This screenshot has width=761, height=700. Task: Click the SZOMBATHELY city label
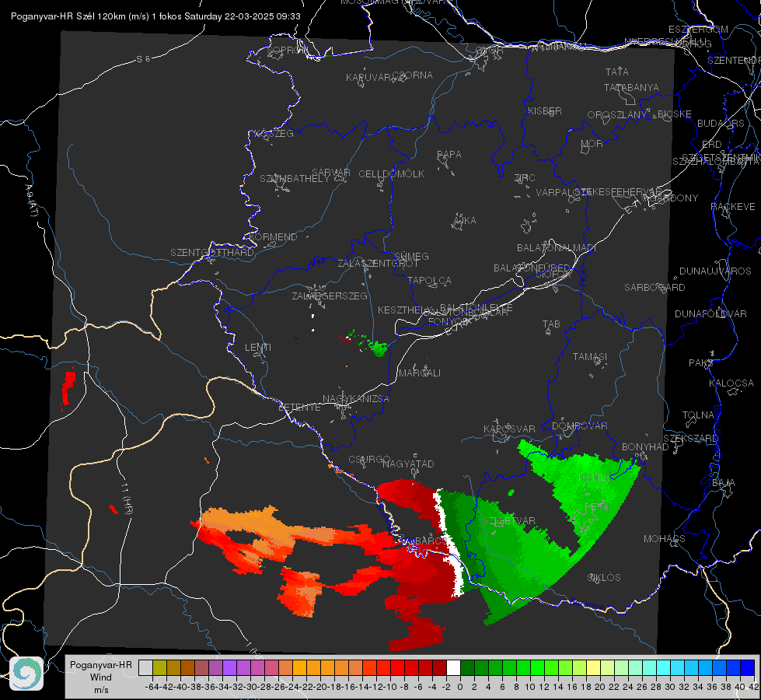tap(294, 178)
